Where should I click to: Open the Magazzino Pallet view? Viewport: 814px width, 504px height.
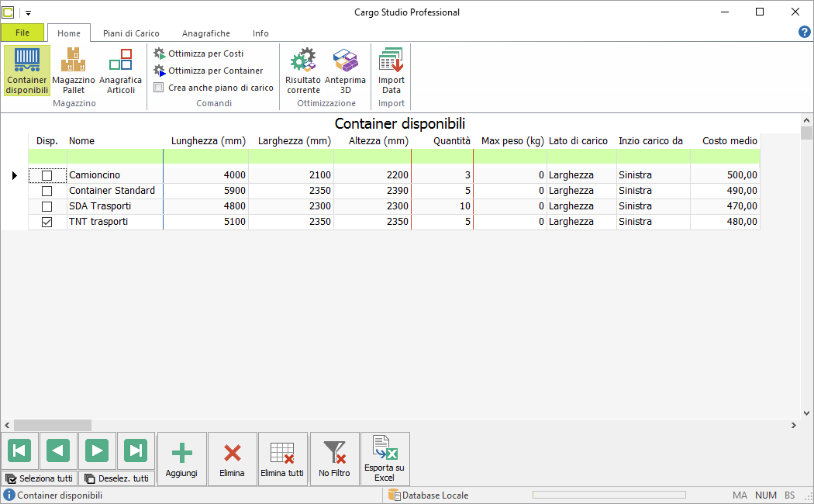point(74,71)
